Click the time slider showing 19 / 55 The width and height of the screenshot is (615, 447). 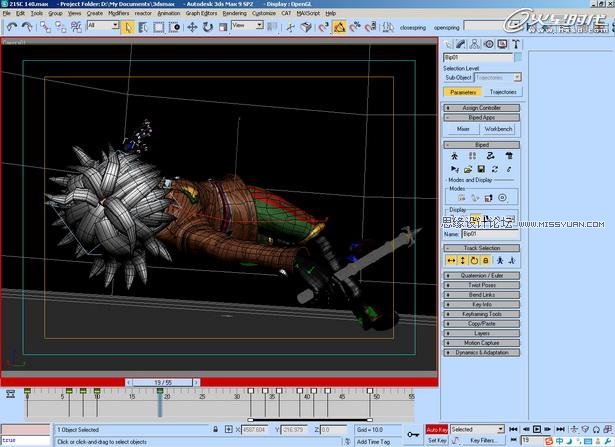click(x=163, y=382)
